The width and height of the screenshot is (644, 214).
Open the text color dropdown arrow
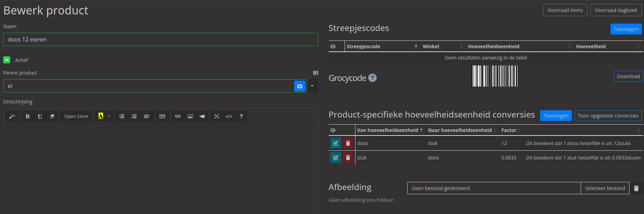(109, 117)
